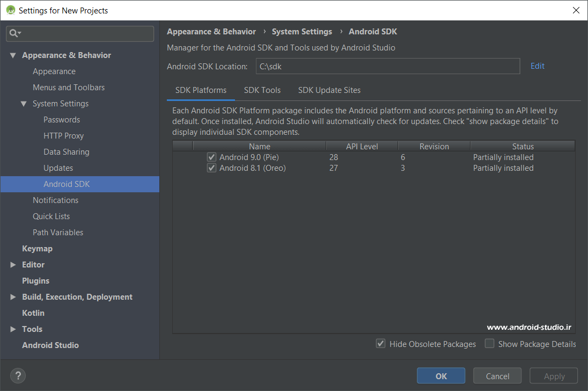Open Keymap settings
Image resolution: width=588 pixels, height=391 pixels.
tap(37, 249)
